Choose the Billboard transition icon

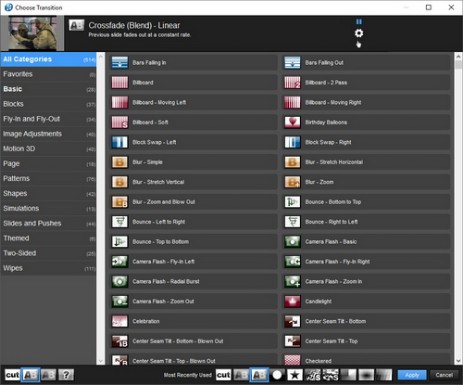[120, 82]
